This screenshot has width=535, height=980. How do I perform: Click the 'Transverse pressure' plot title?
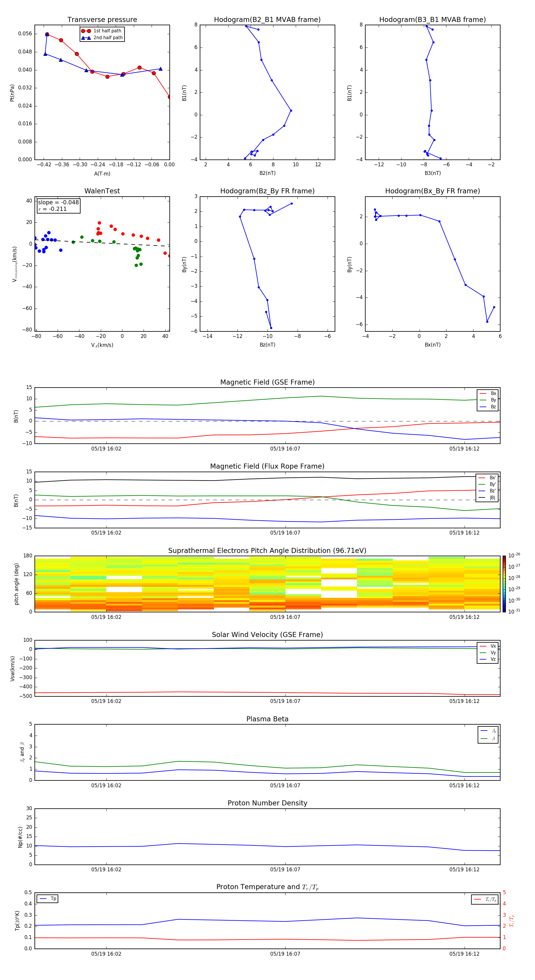click(102, 20)
